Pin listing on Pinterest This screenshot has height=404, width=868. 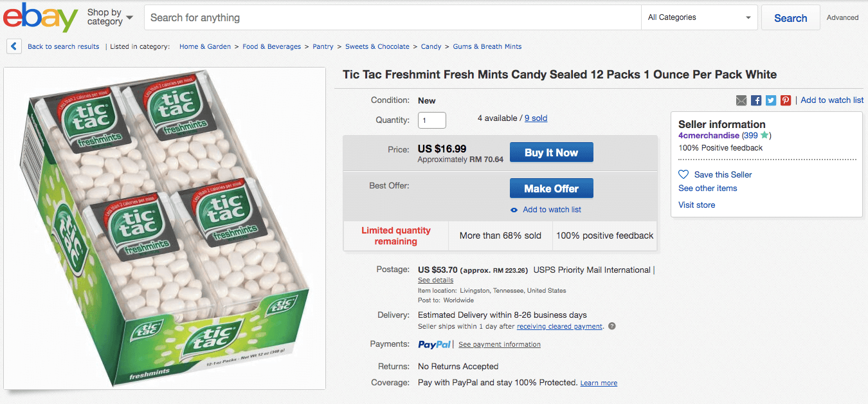[786, 100]
